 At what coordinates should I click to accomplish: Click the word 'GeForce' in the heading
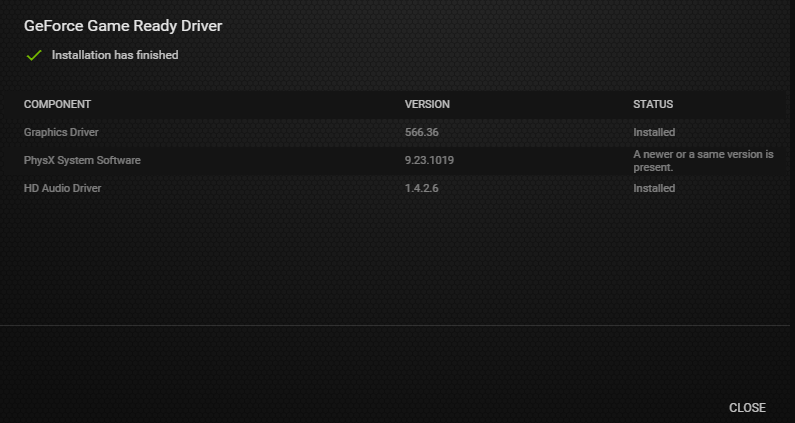click(54, 27)
